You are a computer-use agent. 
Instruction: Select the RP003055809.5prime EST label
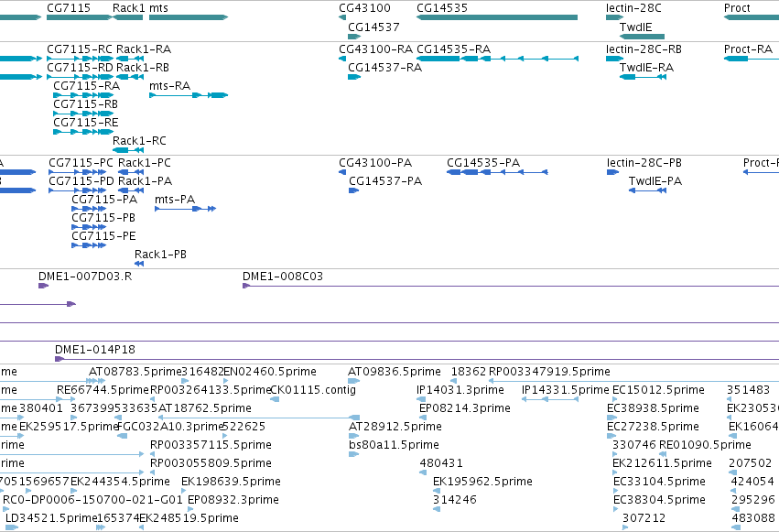pyautogui.click(x=211, y=463)
